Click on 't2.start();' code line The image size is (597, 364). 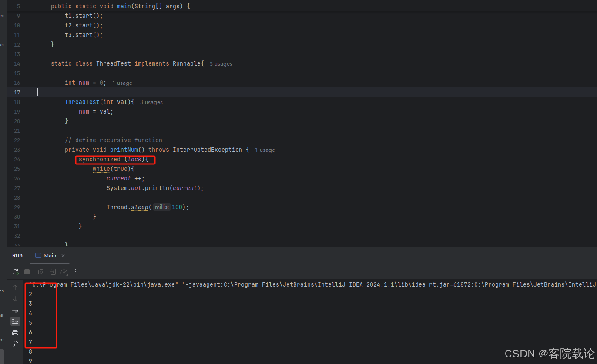[84, 25]
